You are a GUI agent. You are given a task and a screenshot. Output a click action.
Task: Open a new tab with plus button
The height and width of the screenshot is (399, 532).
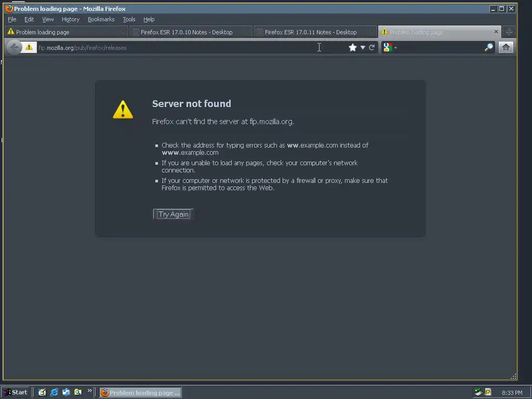click(509, 32)
